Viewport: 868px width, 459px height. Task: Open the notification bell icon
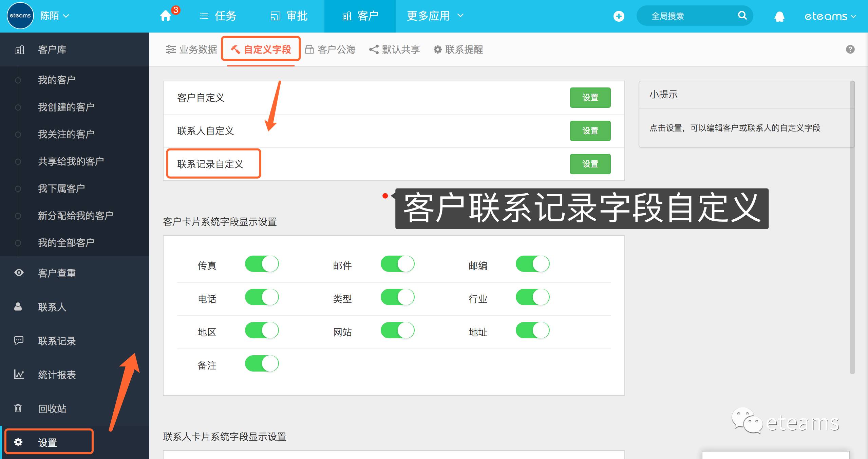click(x=779, y=16)
